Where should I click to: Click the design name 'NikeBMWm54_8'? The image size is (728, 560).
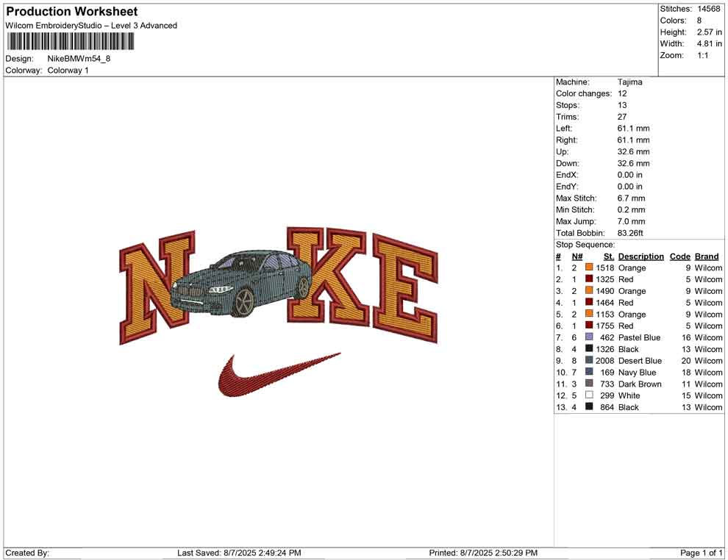pyautogui.click(x=79, y=59)
